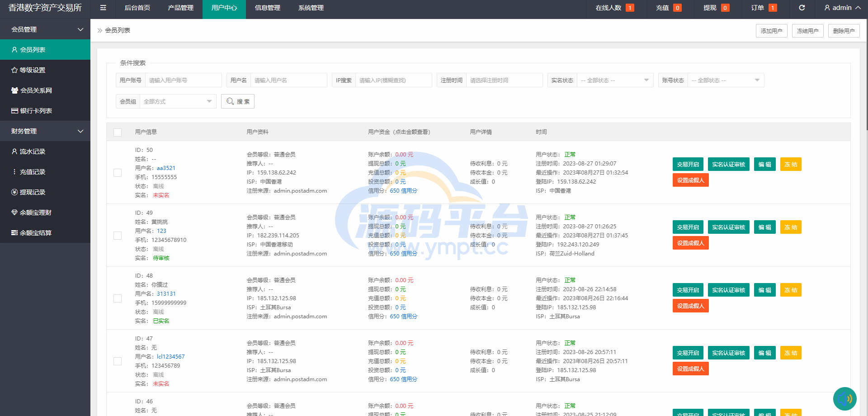Open 等级设置 in sidebar
Viewport: 868px width, 416px height.
click(x=45, y=70)
